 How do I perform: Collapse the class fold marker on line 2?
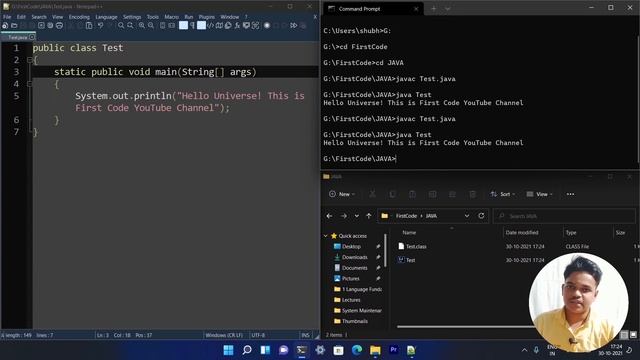point(29,60)
